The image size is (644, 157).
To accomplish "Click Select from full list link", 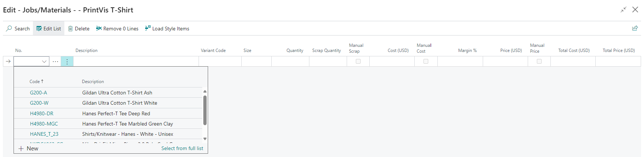I will click(x=182, y=149).
